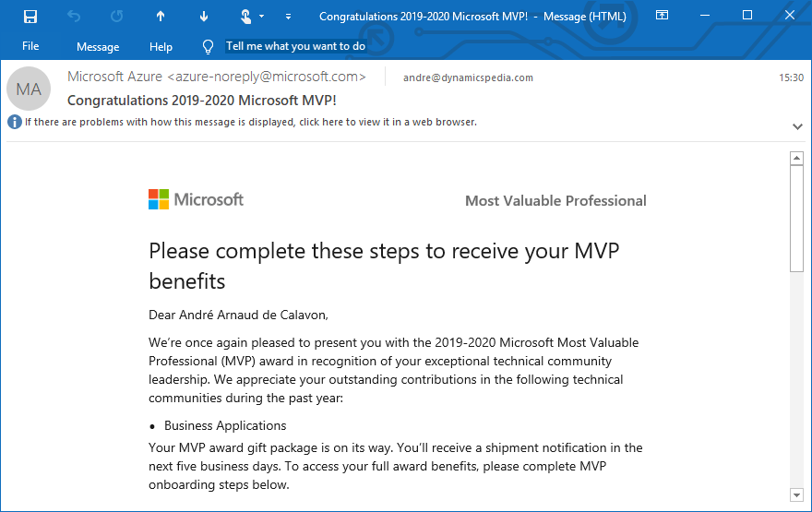Click the 'Please complete these steps' heading
The image size is (812, 512).
[384, 266]
